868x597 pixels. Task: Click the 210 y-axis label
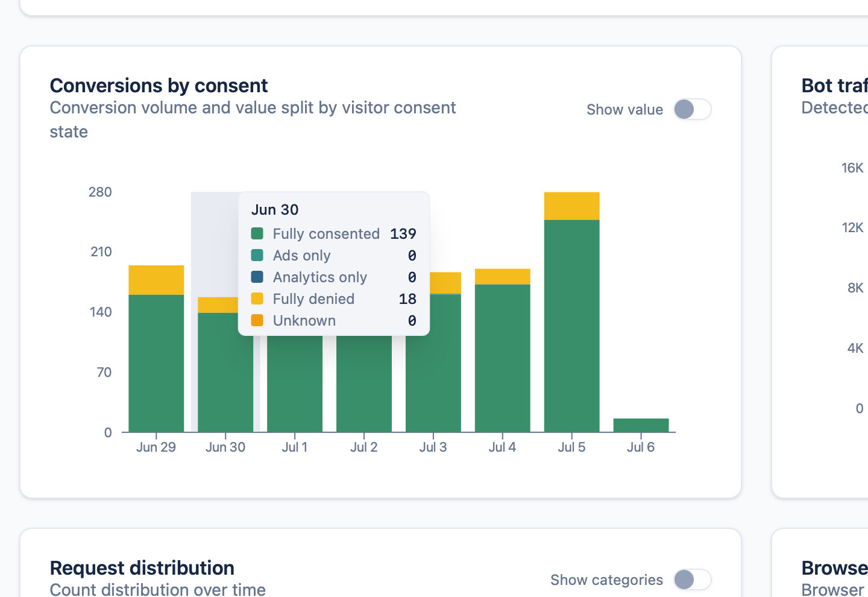coord(101,251)
